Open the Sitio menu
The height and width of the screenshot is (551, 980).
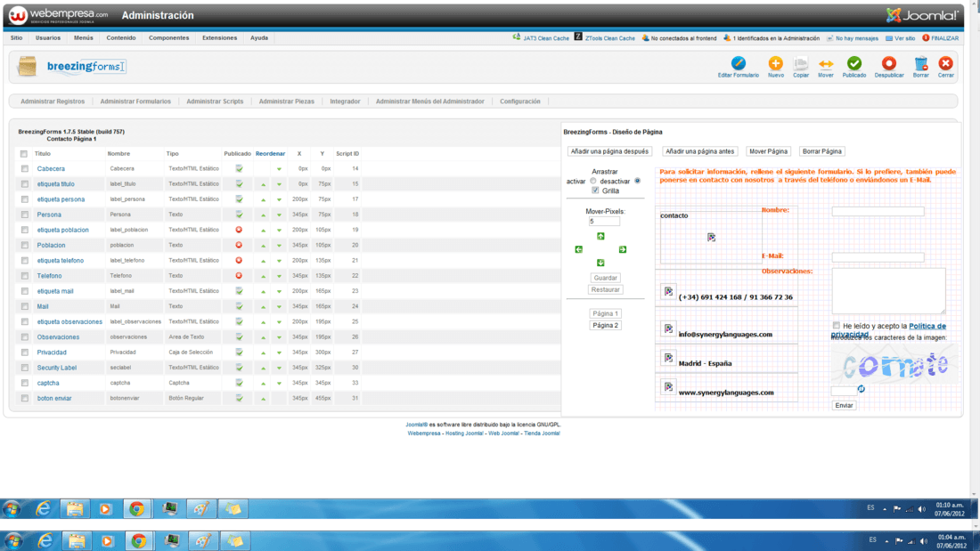(16, 38)
